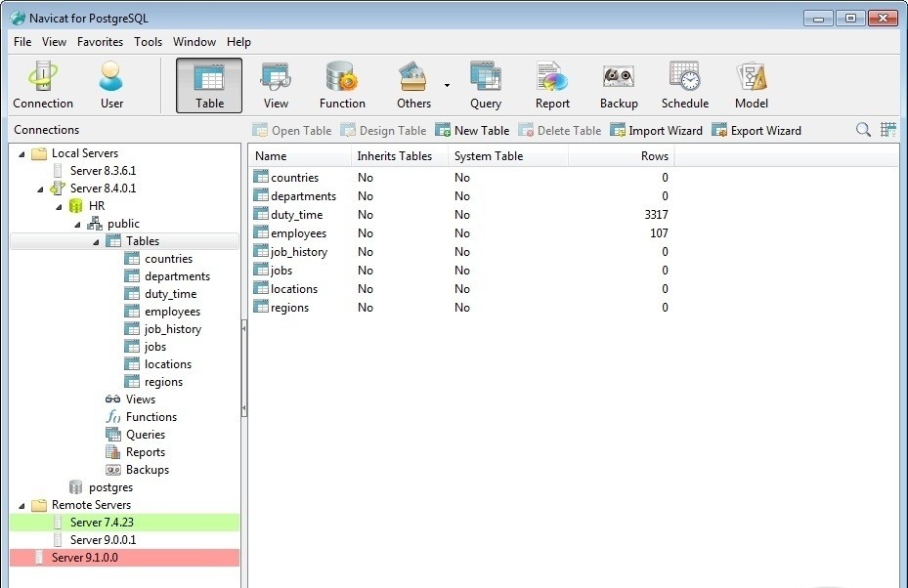Click the 3317 rows value
The width and height of the screenshot is (908, 588).
pyautogui.click(x=656, y=214)
